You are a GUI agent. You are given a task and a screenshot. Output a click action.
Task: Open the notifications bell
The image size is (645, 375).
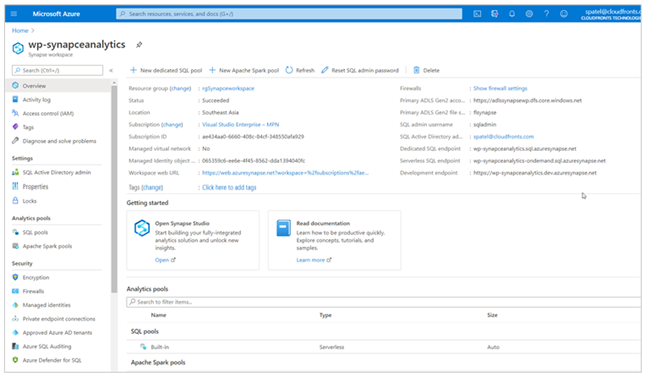[x=512, y=14]
